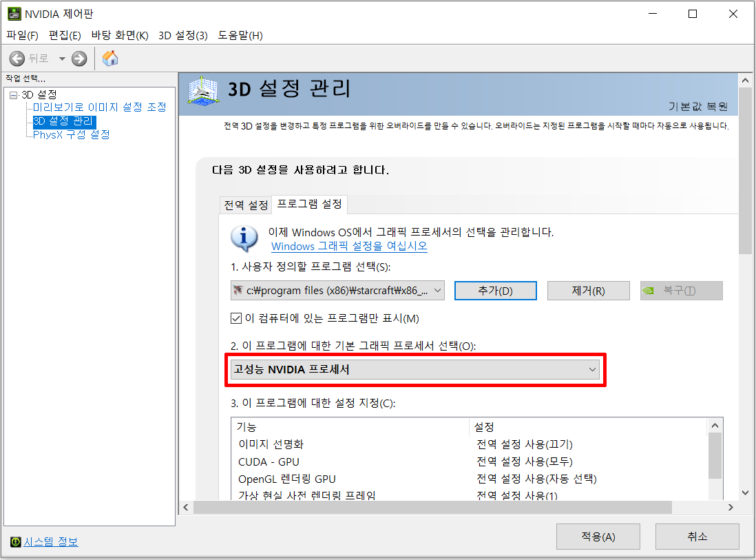Switch to the 전역 설정 tab
Image resolution: width=756 pixels, height=560 pixels.
coord(246,205)
